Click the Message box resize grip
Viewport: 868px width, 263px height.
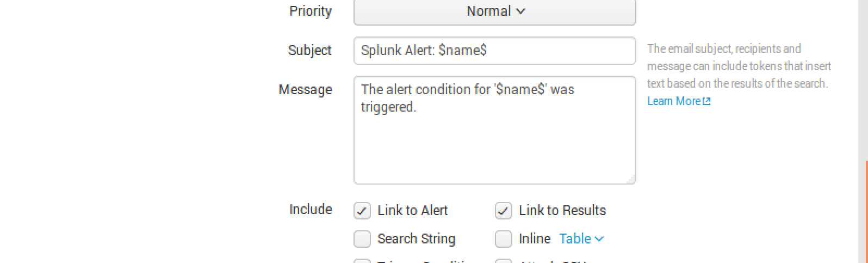[x=631, y=180]
